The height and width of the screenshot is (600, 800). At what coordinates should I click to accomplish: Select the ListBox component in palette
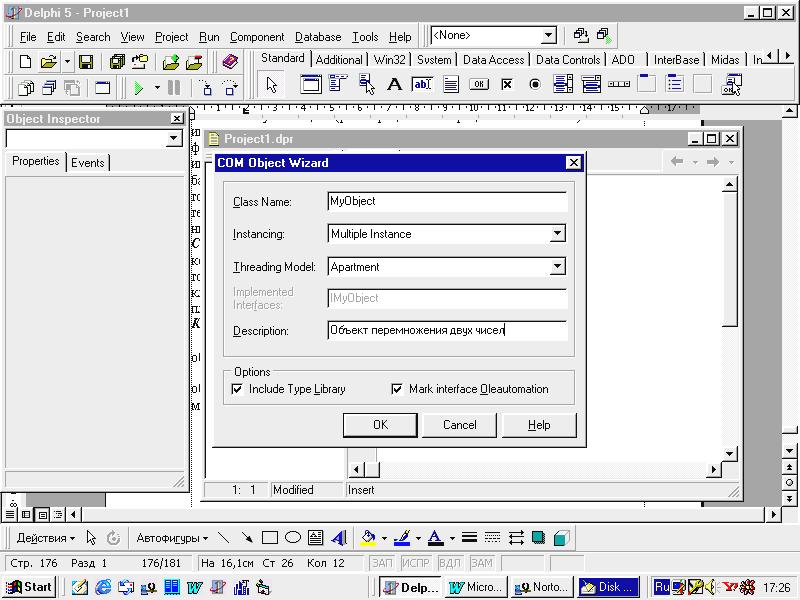563,84
